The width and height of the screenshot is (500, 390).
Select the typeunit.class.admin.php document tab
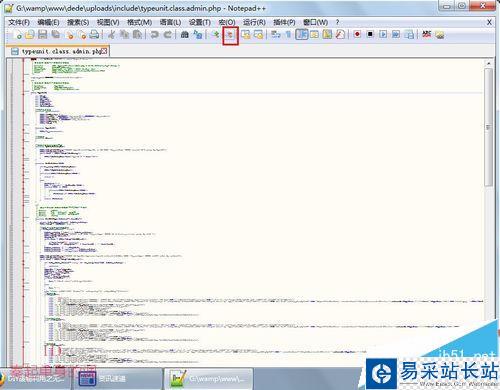(58, 51)
